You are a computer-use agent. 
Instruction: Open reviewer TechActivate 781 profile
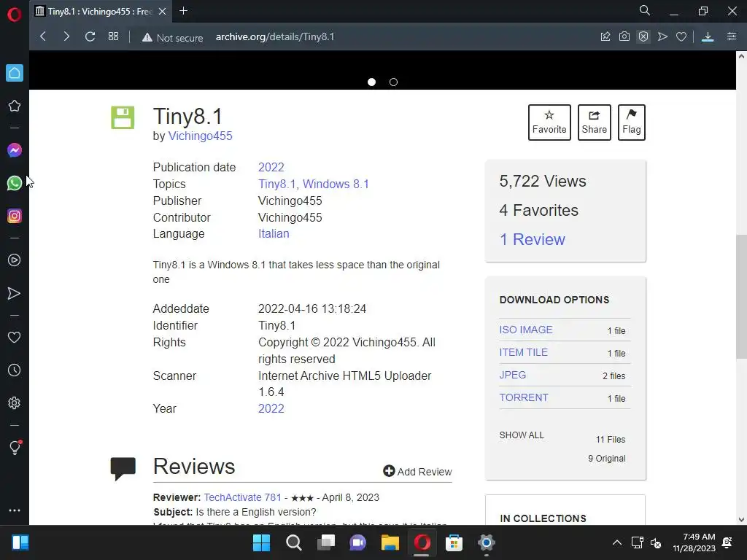[242, 497]
